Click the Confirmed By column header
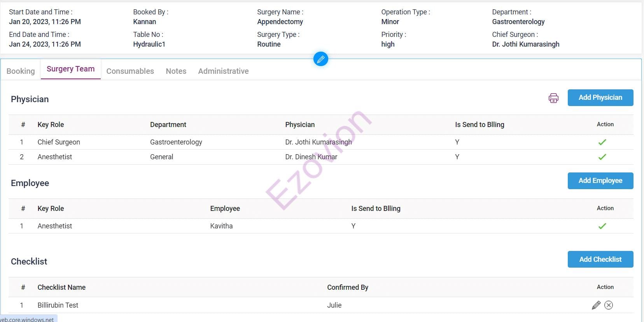 [x=347, y=287]
